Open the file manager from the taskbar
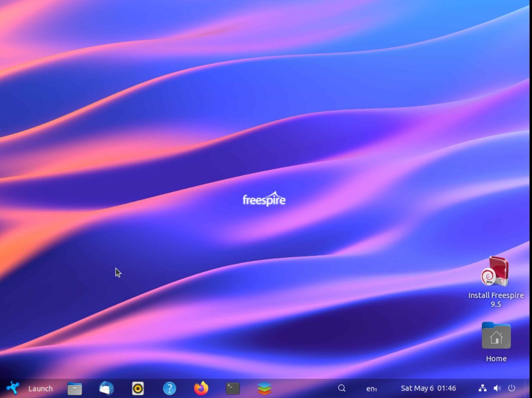532x398 pixels. pyautogui.click(x=74, y=389)
